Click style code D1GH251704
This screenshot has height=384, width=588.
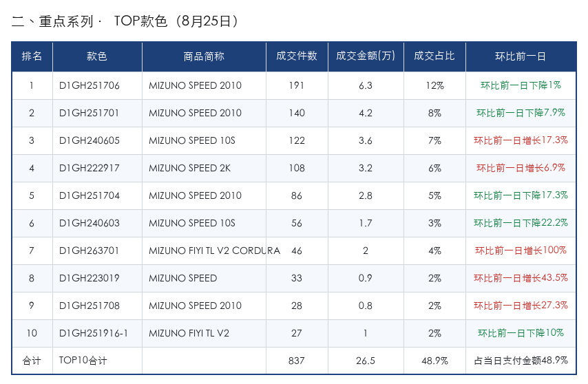pyautogui.click(x=90, y=195)
